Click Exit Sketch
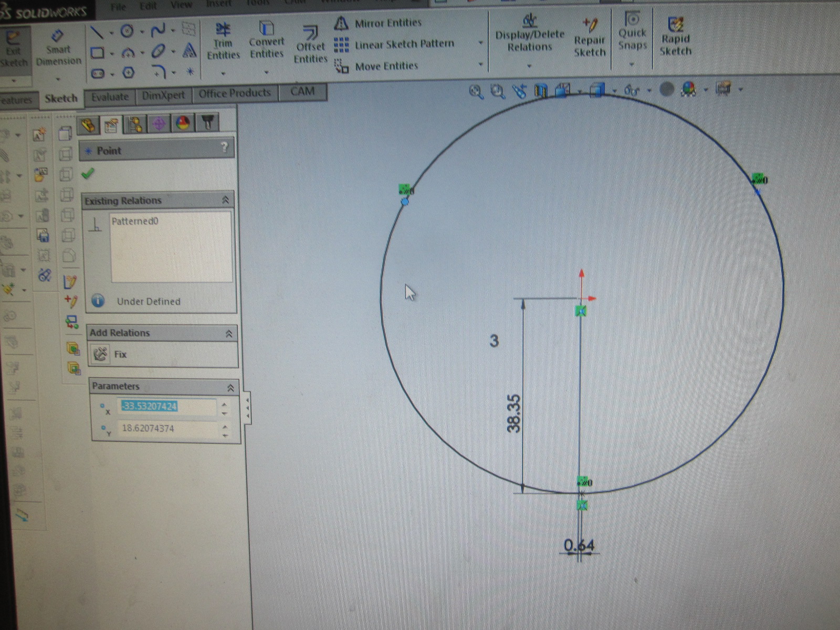The image size is (840, 630). [13, 50]
